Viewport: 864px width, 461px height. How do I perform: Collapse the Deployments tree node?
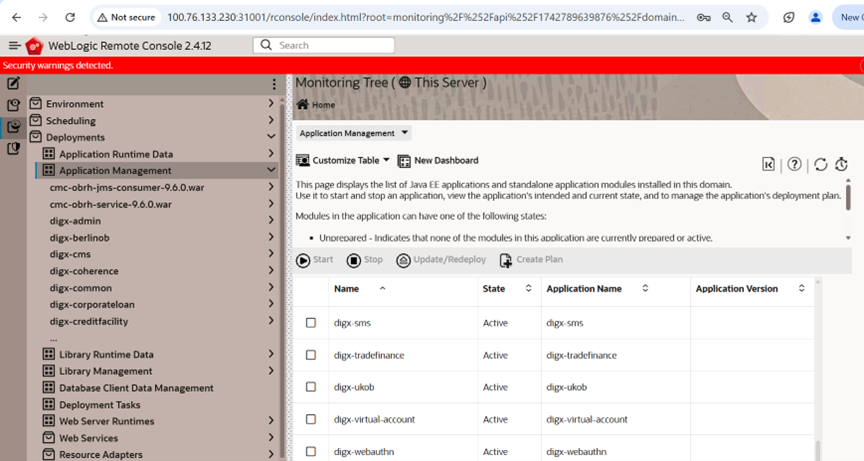coord(271,137)
